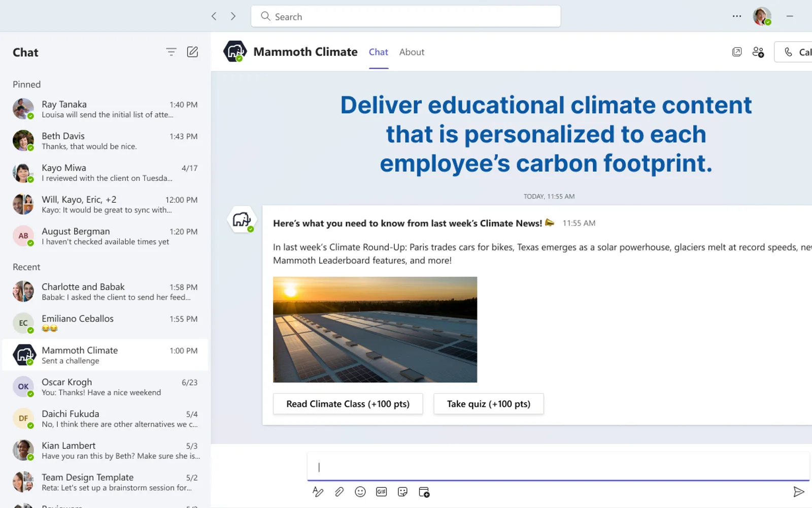Click Take quiz (+100 pts) button
The height and width of the screenshot is (508, 812).
(489, 404)
